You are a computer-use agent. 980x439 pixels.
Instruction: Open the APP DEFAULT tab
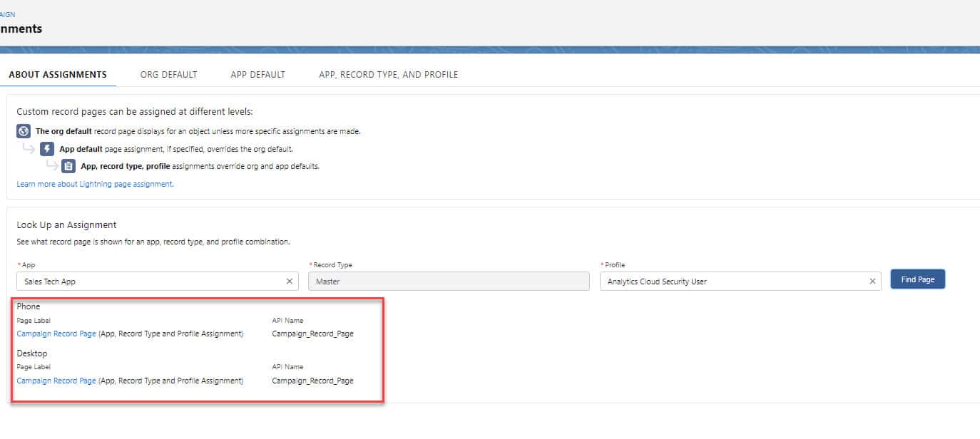257,74
